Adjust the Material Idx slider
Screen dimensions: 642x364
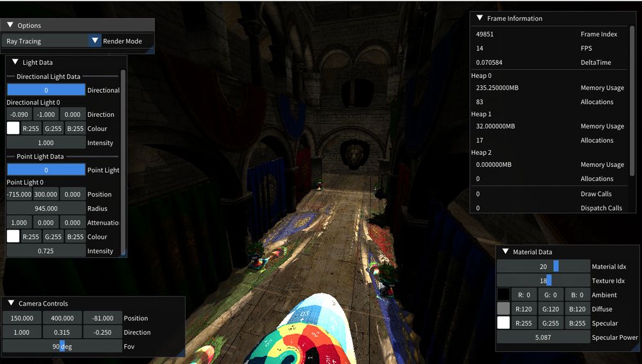(x=543, y=266)
